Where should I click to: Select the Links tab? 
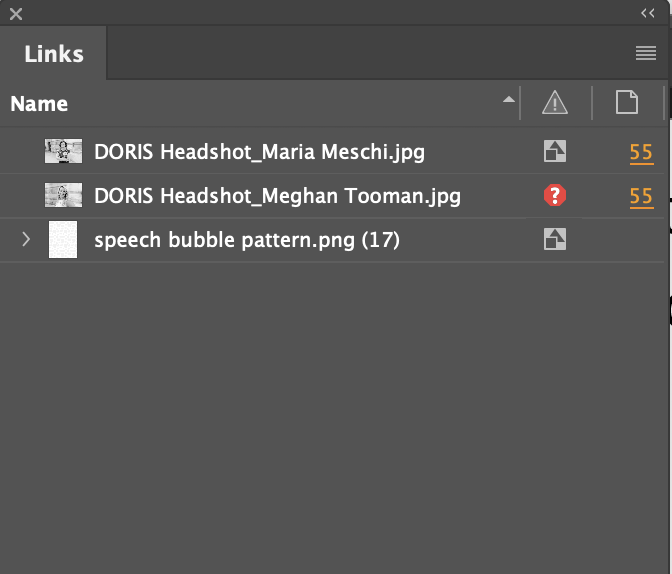(x=54, y=54)
